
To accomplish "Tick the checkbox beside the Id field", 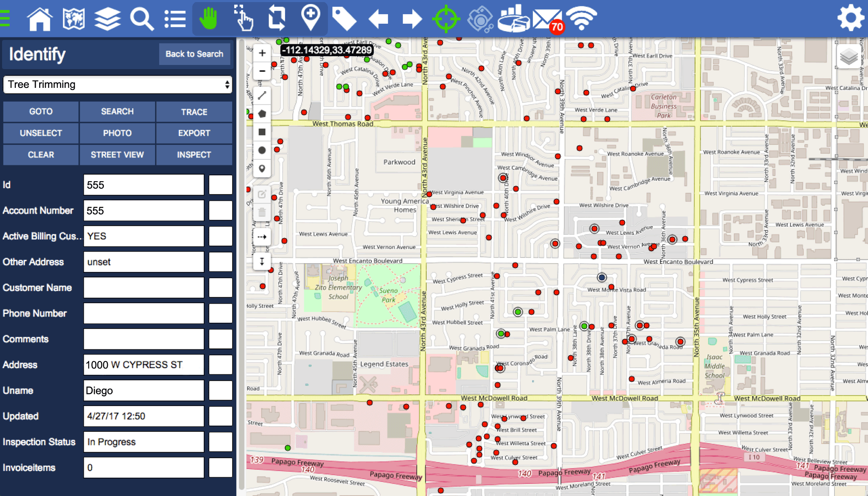I will tap(220, 185).
